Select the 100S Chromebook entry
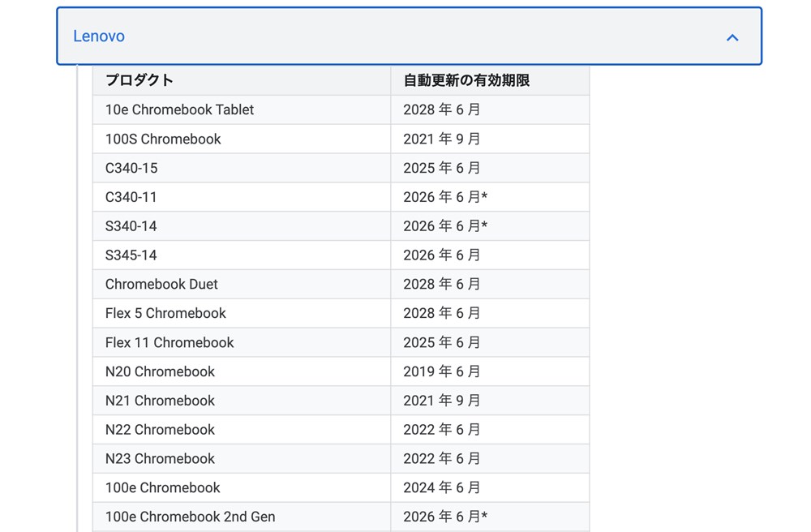 (x=161, y=139)
